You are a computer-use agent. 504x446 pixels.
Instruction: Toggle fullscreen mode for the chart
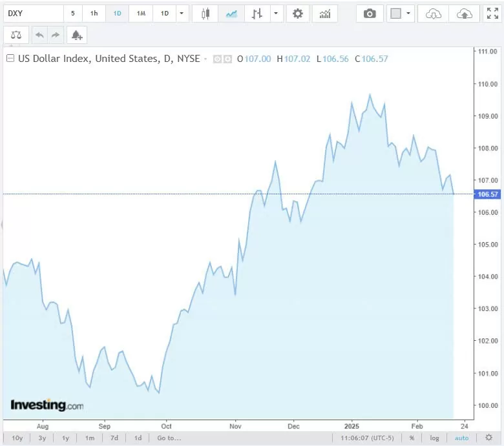pyautogui.click(x=492, y=14)
